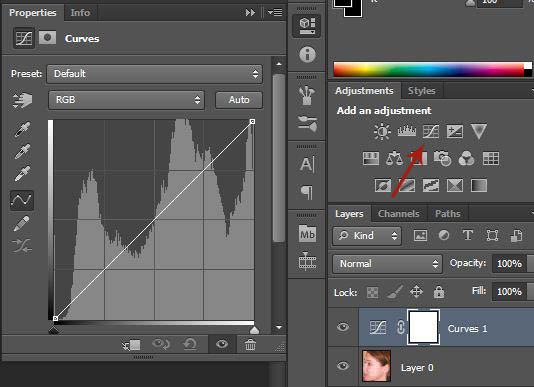The width and height of the screenshot is (534, 387).
Task: Click the Curves adjustment icon in Properties header
Action: coord(24,38)
